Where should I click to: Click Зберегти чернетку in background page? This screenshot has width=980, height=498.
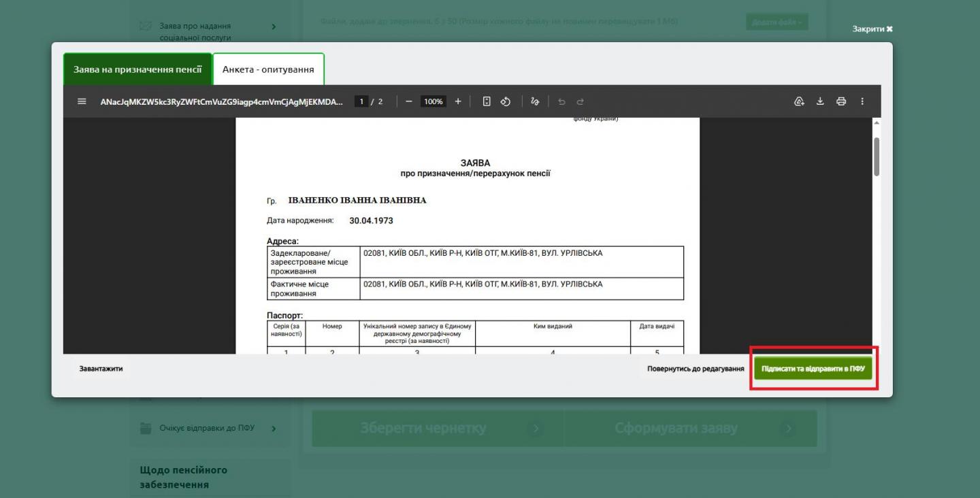pyautogui.click(x=438, y=429)
